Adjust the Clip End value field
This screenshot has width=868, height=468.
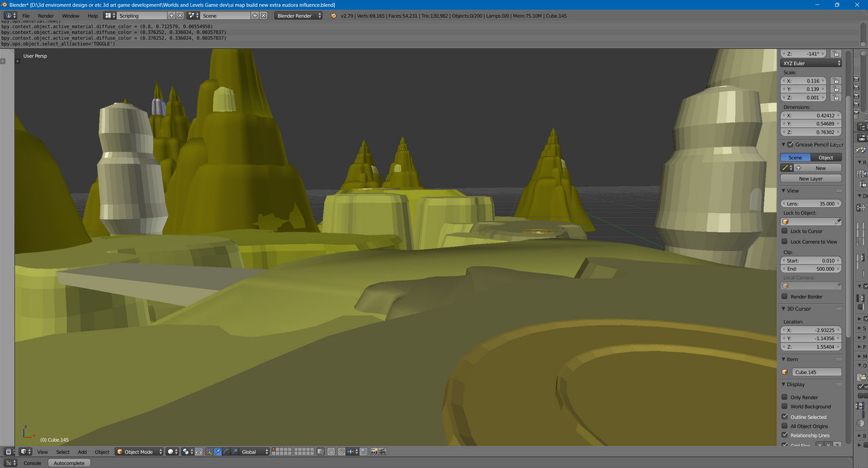(811, 269)
